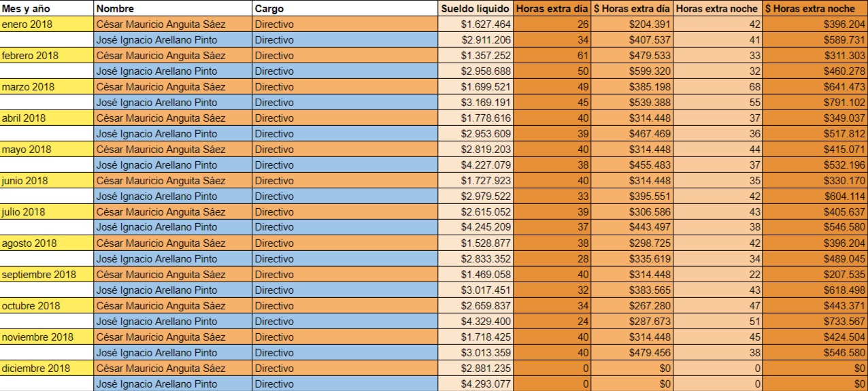Select the 'Cargo' column header
868x391 pixels.
pyautogui.click(x=345, y=9)
